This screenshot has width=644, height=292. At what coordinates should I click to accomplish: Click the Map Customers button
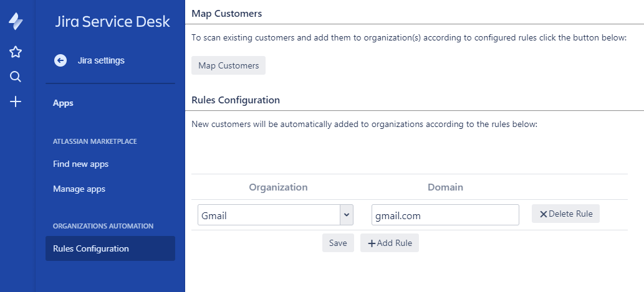[228, 65]
